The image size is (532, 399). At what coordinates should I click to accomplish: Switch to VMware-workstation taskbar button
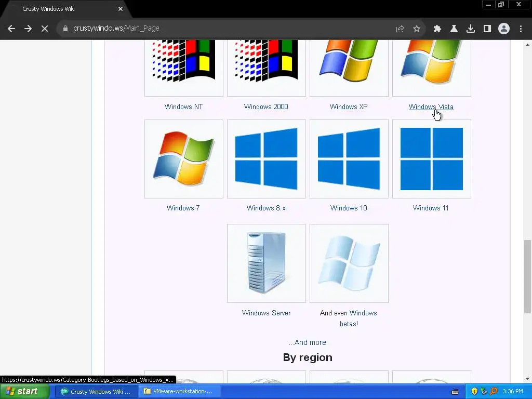180,392
